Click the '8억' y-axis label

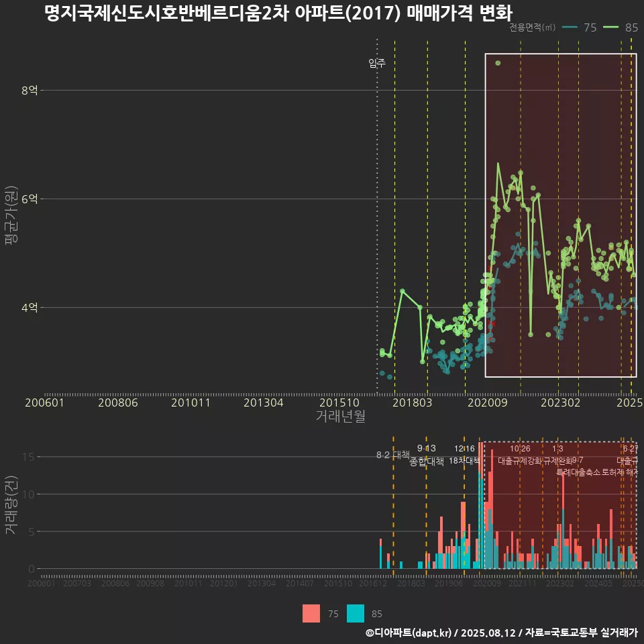pyautogui.click(x=30, y=90)
